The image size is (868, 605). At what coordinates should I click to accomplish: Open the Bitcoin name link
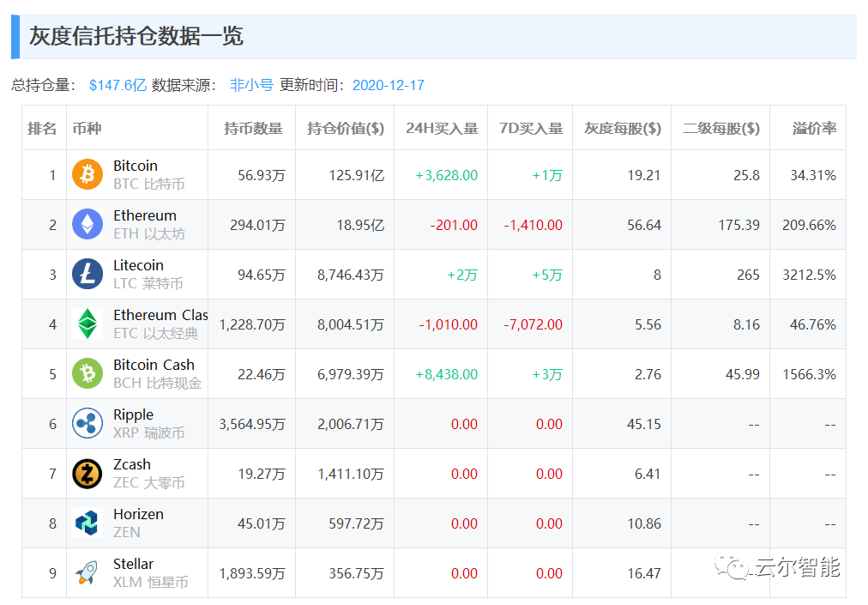click(136, 166)
